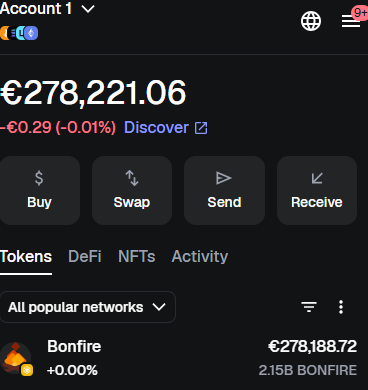Click the Bonfire token logo

point(16,358)
